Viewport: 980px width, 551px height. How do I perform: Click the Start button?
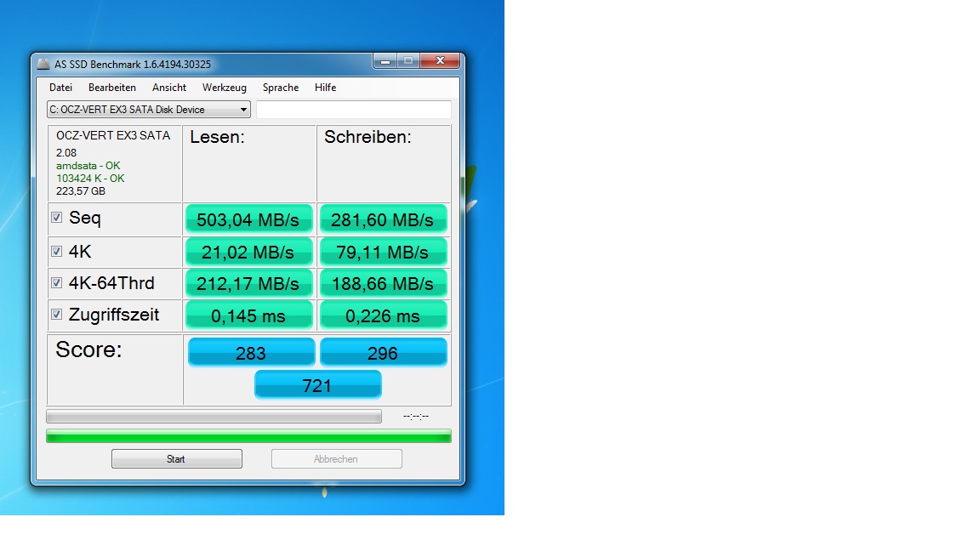pyautogui.click(x=177, y=458)
